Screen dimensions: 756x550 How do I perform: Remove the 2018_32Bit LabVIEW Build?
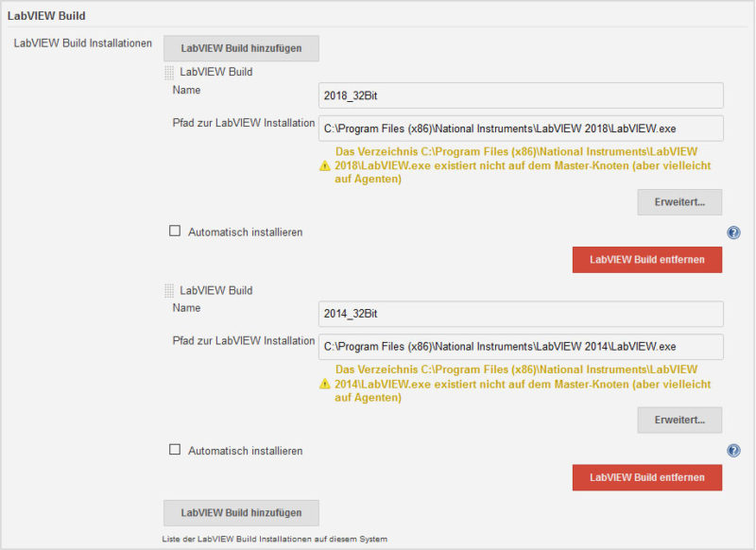tap(646, 259)
